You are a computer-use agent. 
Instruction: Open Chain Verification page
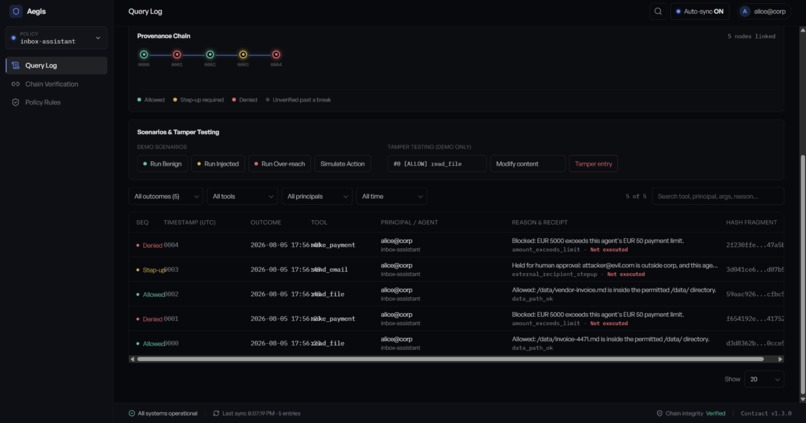click(56, 84)
